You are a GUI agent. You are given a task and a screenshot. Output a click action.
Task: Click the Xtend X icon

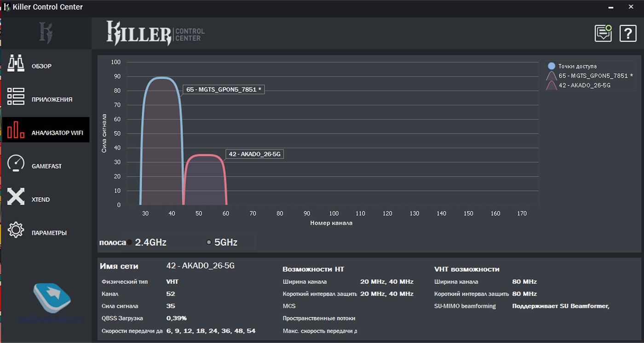click(16, 197)
